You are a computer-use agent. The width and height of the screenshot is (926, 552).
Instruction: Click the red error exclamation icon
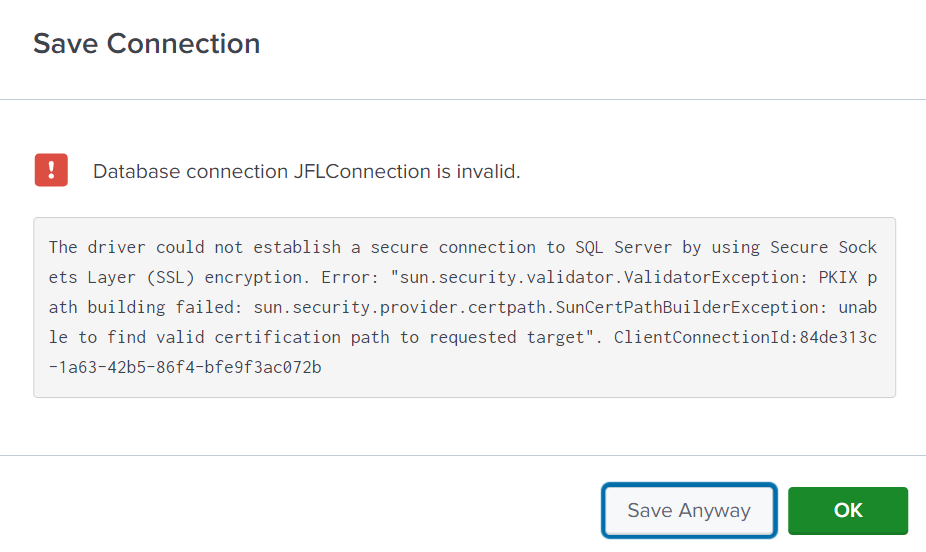point(51,171)
